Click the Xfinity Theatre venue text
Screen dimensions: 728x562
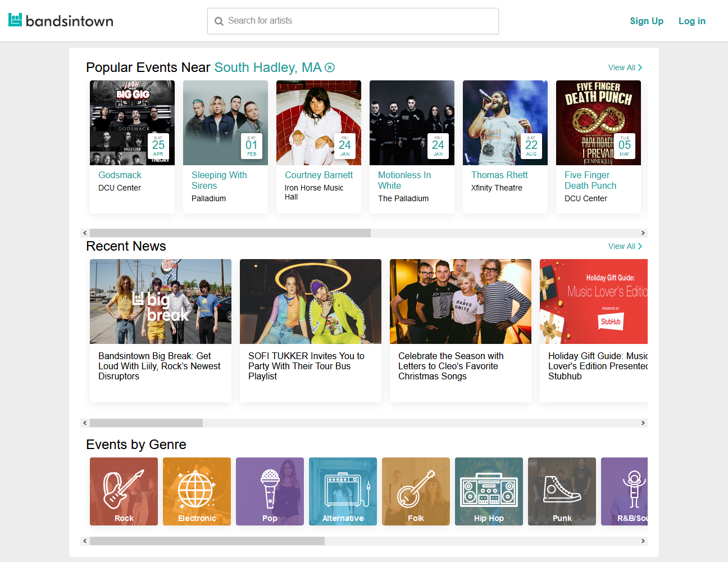497,188
